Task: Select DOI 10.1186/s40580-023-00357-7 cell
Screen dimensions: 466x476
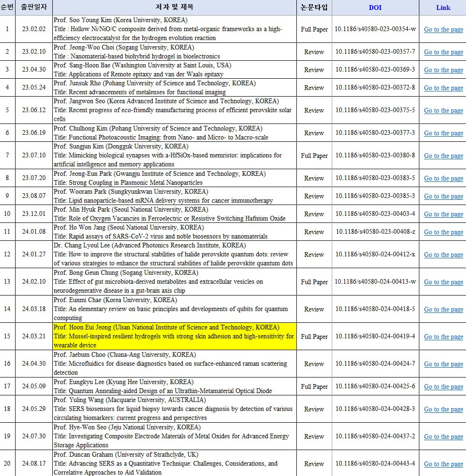Action: (375, 52)
